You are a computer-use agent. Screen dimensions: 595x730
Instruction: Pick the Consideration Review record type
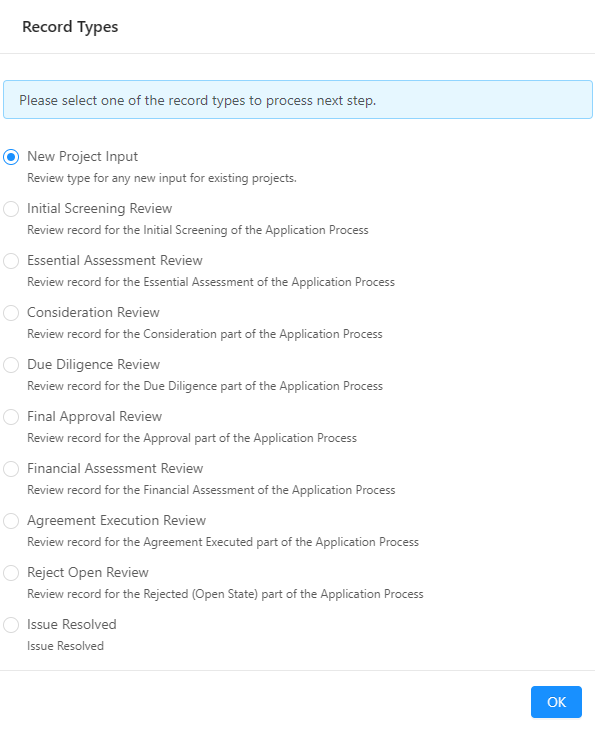[11, 313]
